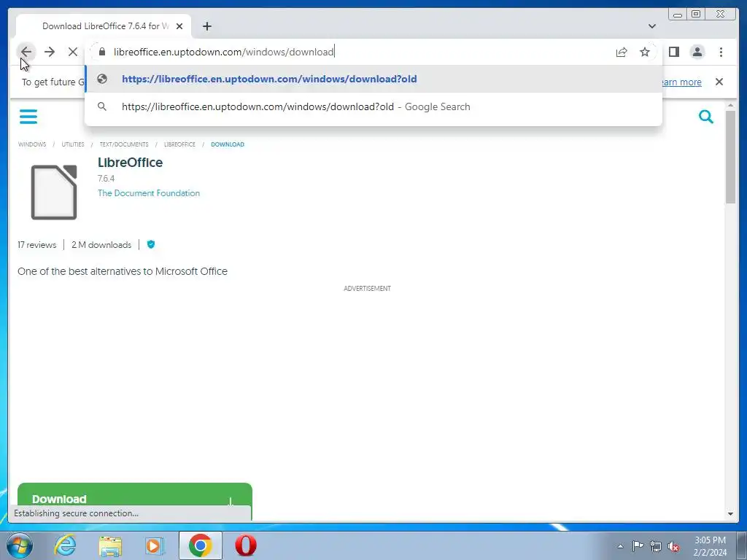Viewport: 747px width, 560px height.
Task: Click the 17 reviews text
Action: 36,245
